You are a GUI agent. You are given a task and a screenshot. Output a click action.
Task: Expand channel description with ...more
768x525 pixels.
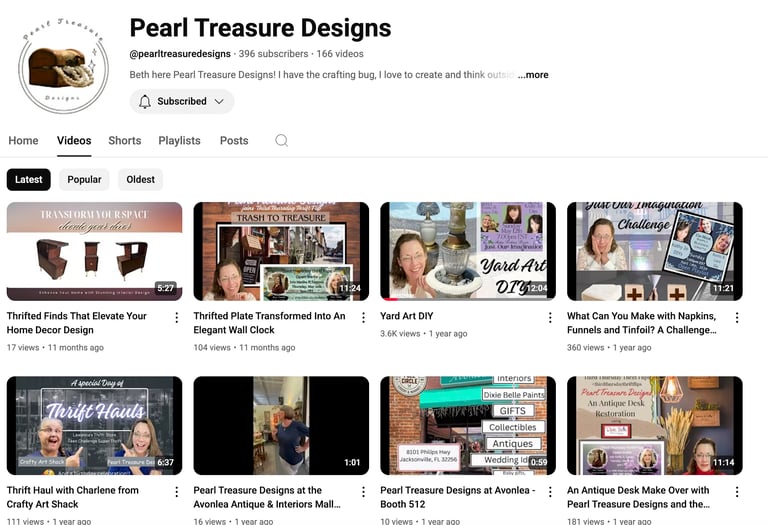pyautogui.click(x=533, y=75)
